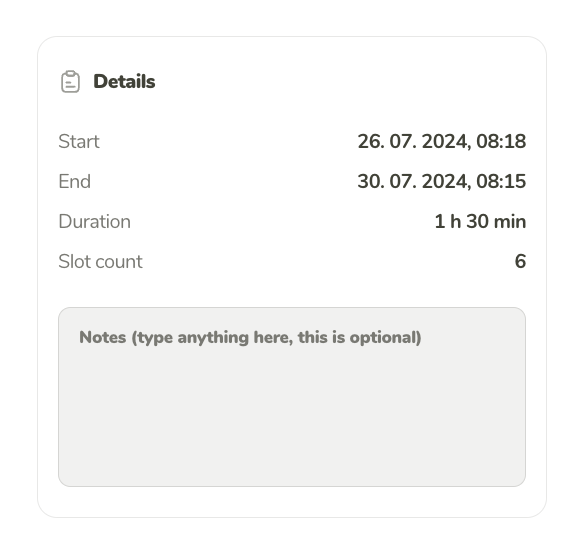Click the word optional in the Notes placeholder
585x554 pixels.
[x=383, y=338]
